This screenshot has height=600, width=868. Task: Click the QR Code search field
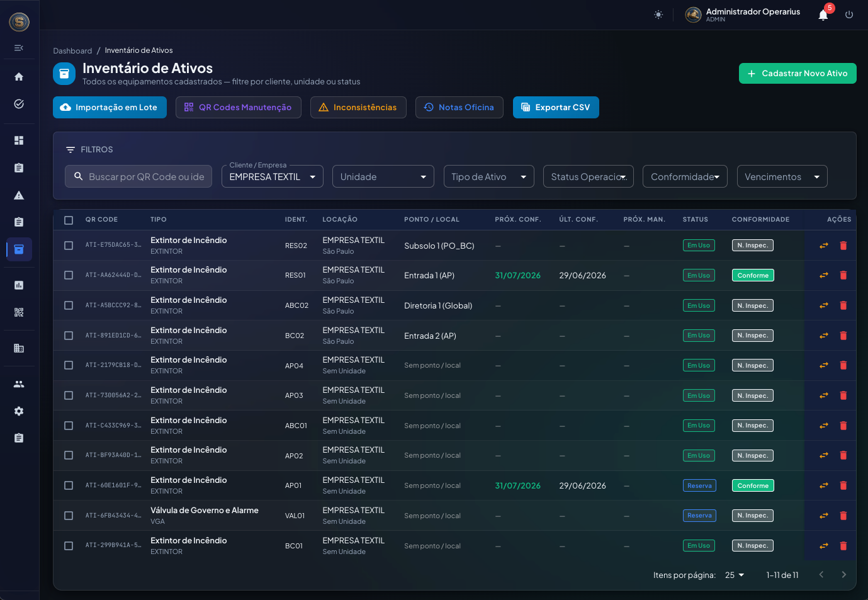[x=138, y=176]
